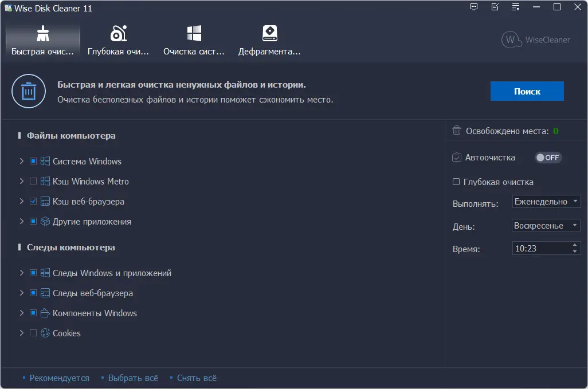Expand the Другие приложения tree node
The image size is (588, 389).
22,222
